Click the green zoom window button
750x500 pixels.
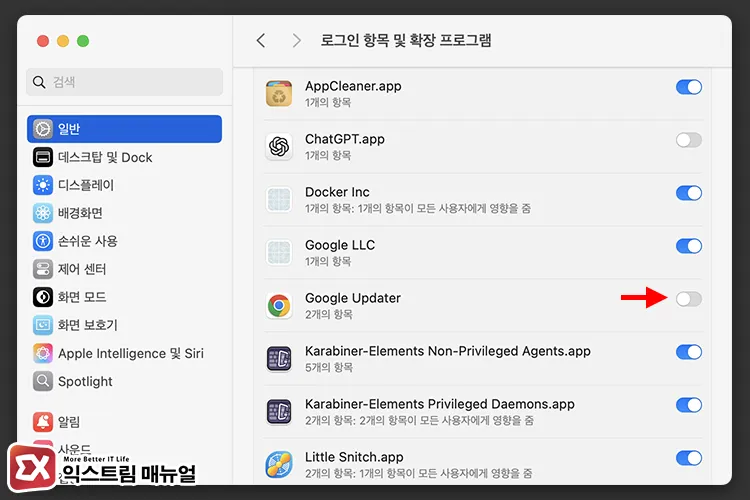(83, 41)
